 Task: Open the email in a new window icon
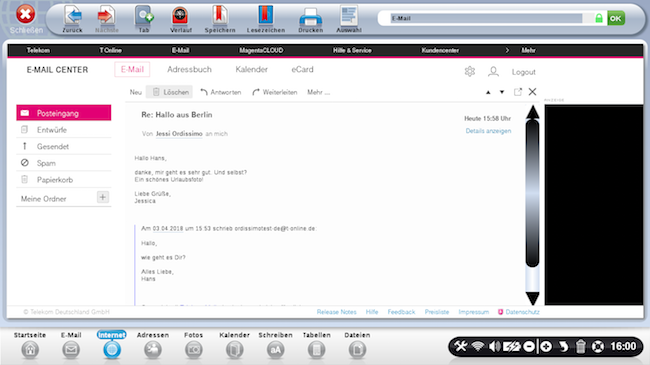(518, 92)
